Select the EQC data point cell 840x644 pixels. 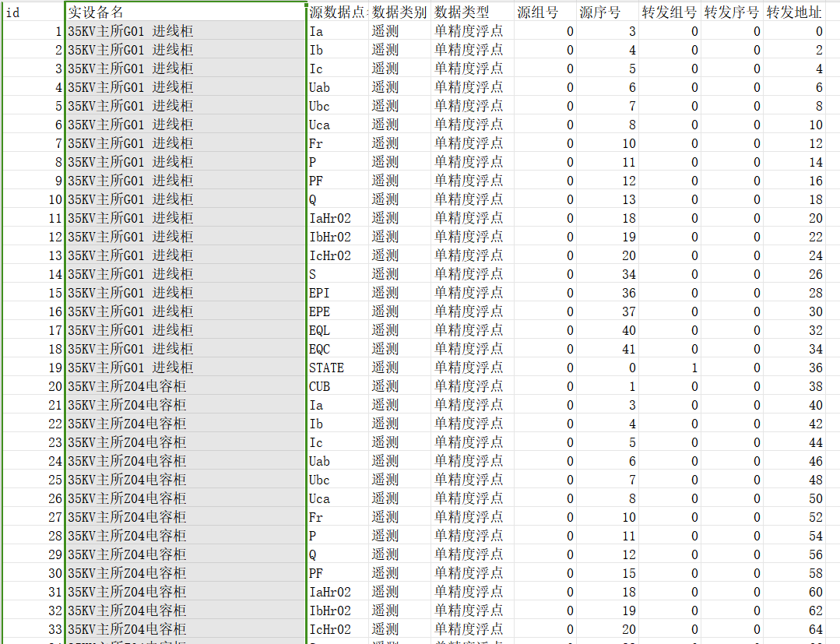click(x=338, y=349)
